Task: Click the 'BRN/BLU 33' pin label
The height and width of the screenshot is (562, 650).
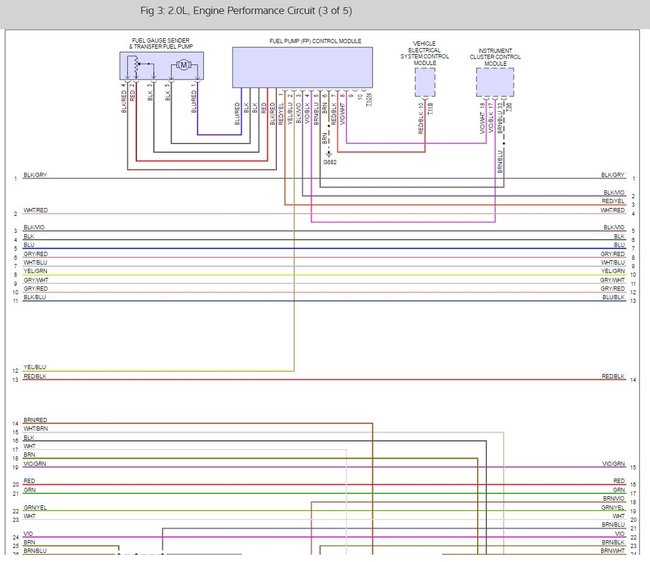Action: coord(500,117)
